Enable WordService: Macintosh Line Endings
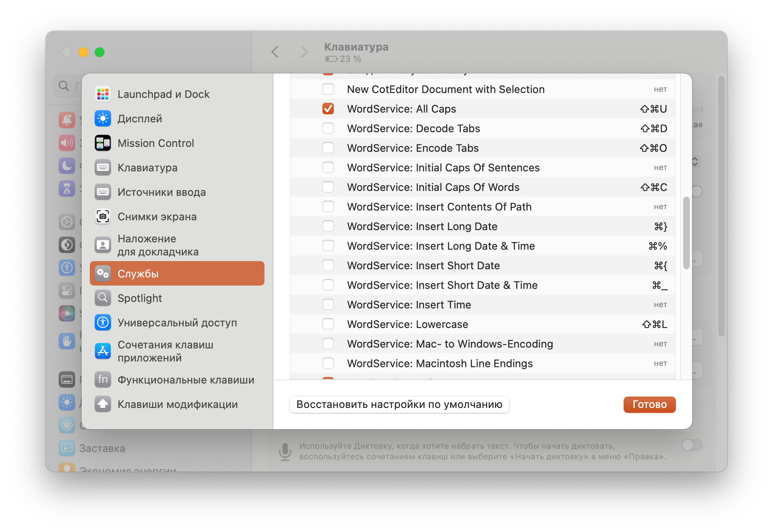Screen dimensions: 773x532 tap(328, 363)
